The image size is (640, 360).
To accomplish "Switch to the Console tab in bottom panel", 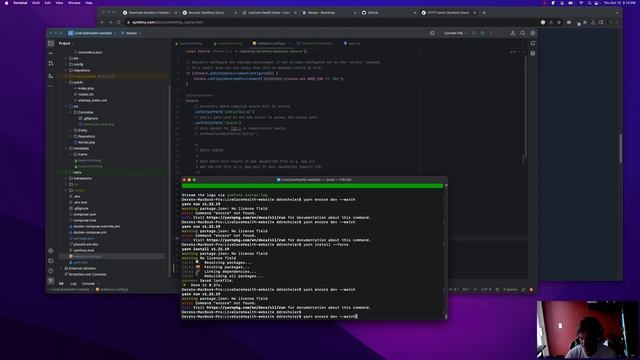I will [x=88, y=284].
